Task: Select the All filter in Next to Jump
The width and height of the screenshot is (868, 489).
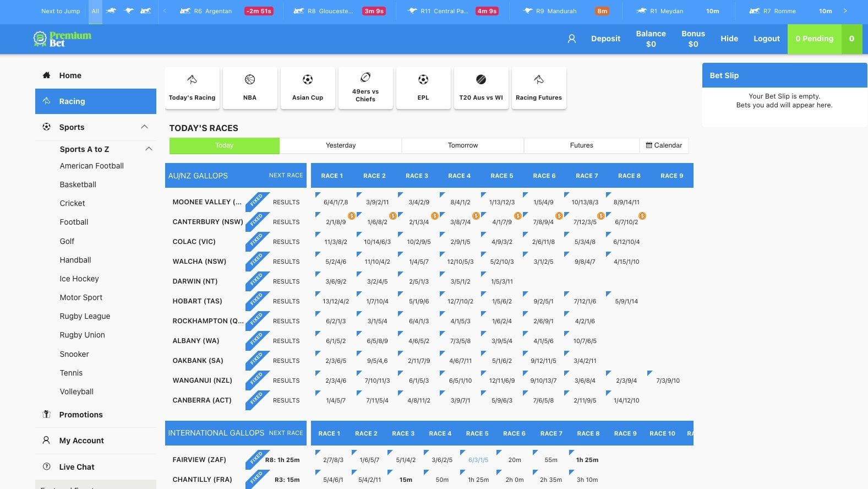Action: [x=95, y=11]
